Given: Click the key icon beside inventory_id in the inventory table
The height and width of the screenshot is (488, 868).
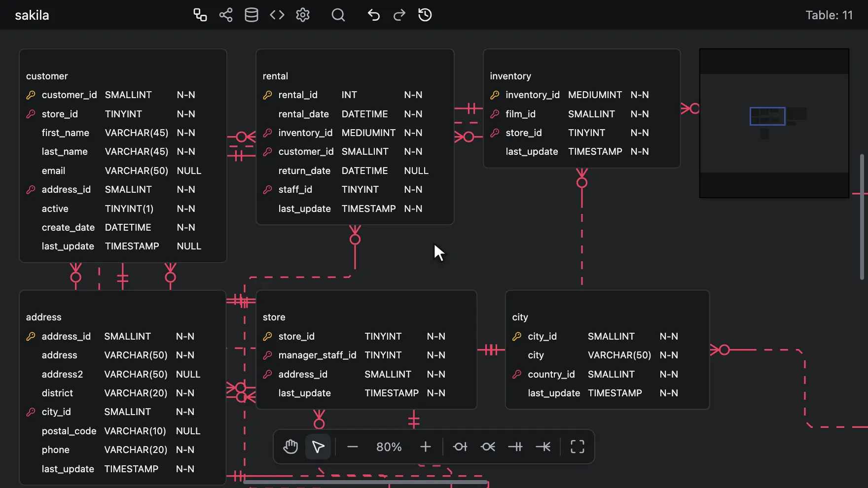Looking at the screenshot, I should coord(495,95).
